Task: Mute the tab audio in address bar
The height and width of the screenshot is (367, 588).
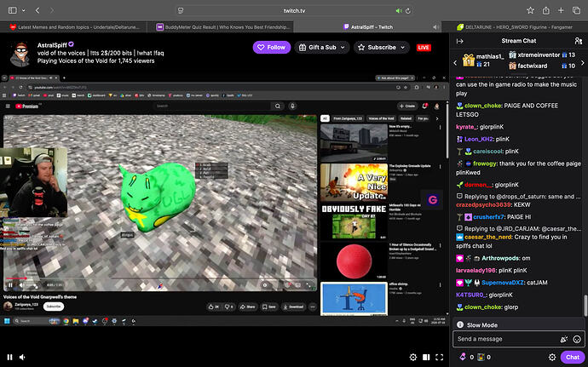Action: click(x=399, y=10)
